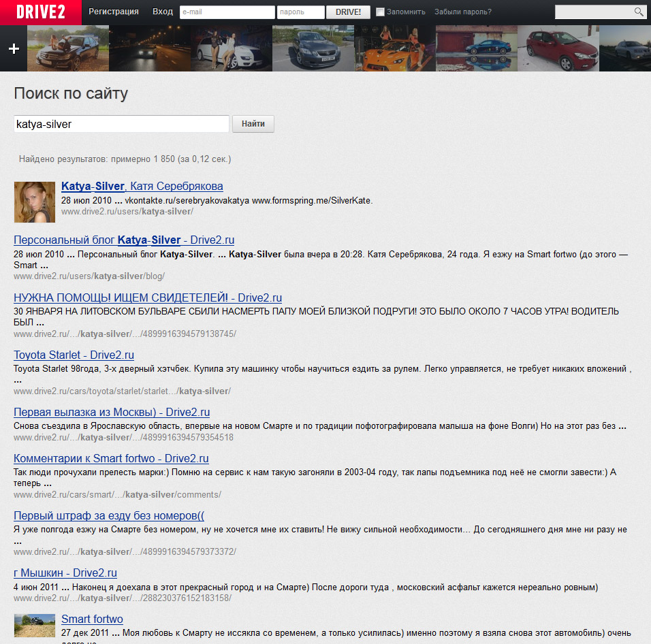Open the Вход link

162,12
